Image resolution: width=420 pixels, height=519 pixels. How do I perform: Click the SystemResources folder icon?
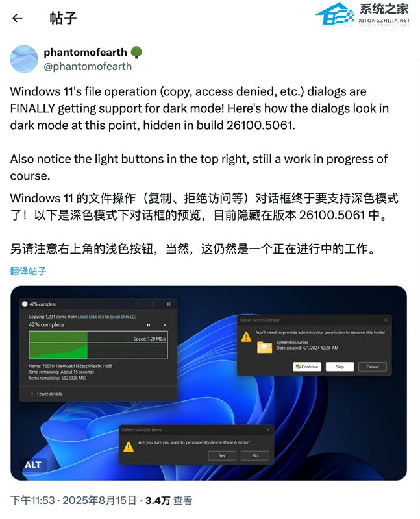pos(264,347)
